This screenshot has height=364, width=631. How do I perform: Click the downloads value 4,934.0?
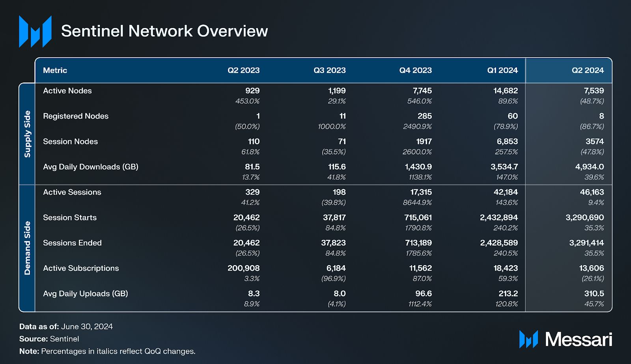pyautogui.click(x=590, y=167)
